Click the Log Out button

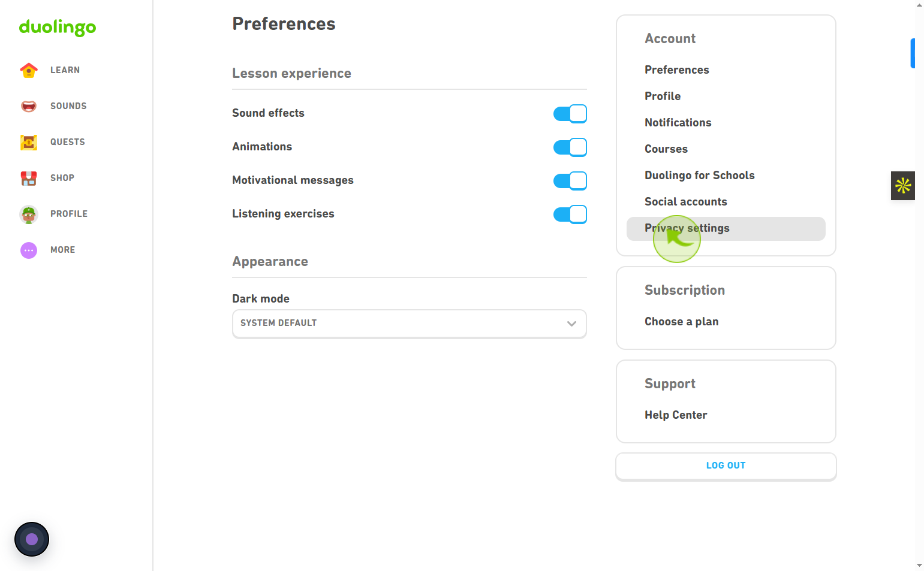tap(726, 466)
